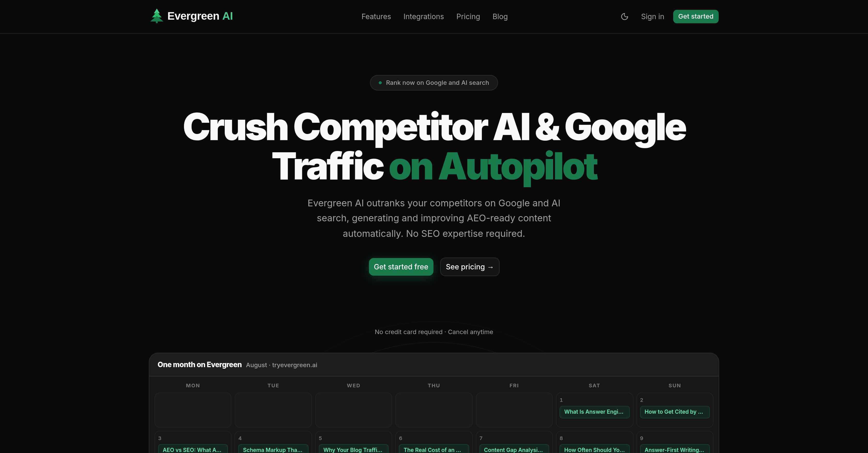Click the WED column header

coord(353,386)
